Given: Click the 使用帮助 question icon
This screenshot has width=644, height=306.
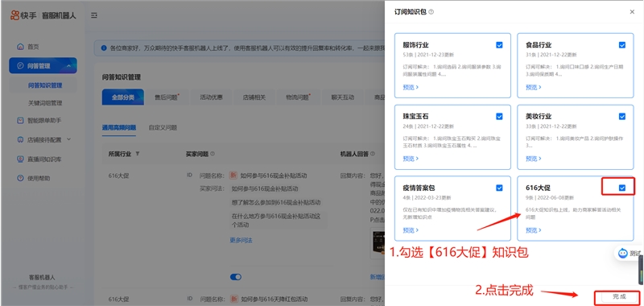Looking at the screenshot, I should (x=20, y=178).
